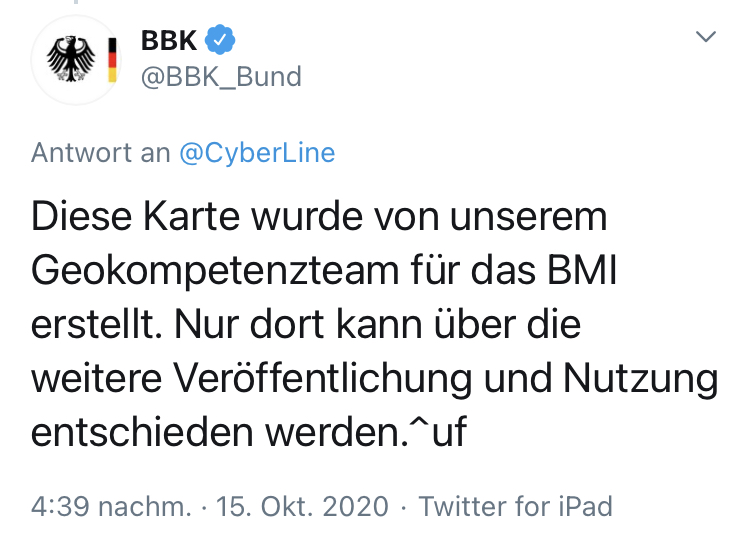This screenshot has height=552, width=750.
Task: Open the 'Twitter for iPad' source link
Action: [x=515, y=506]
